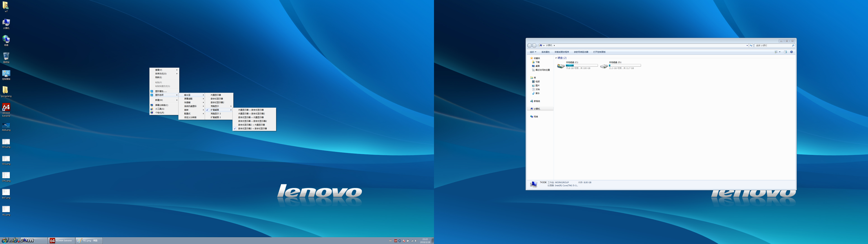Open the gongxiang folder on desktop
Viewport: 868px width, 244px height.
point(6,90)
